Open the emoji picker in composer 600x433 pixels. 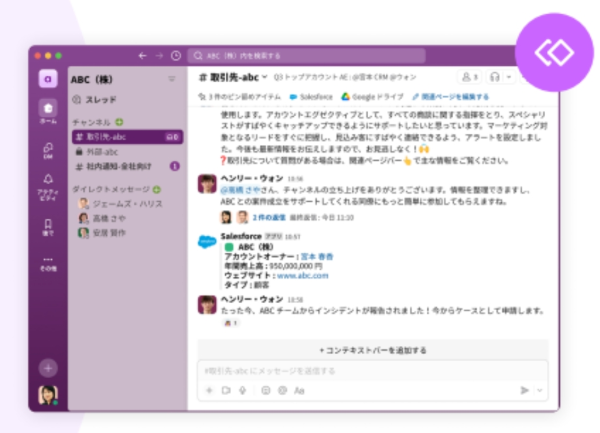[x=266, y=391]
